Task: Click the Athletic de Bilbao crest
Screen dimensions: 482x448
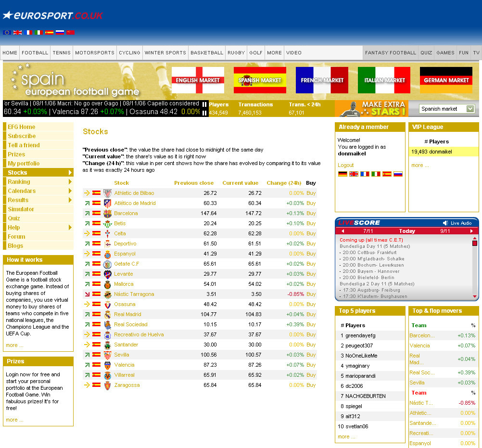Action: (107, 193)
